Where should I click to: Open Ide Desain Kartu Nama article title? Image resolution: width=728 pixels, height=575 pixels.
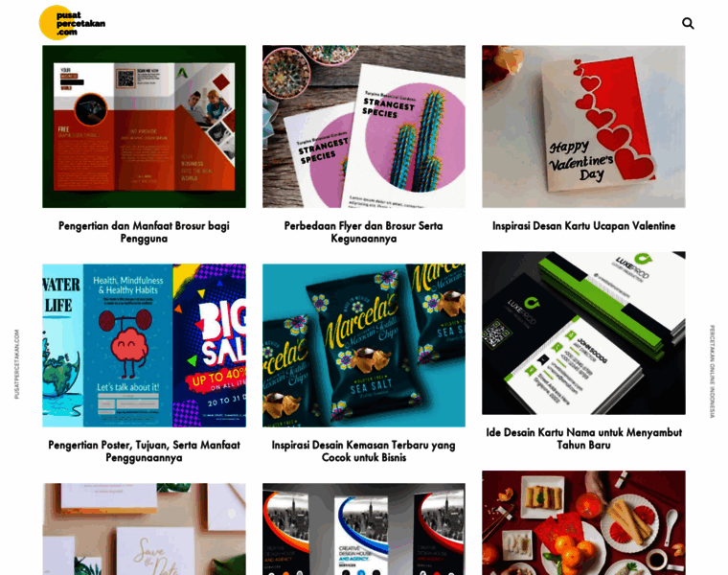click(x=583, y=439)
